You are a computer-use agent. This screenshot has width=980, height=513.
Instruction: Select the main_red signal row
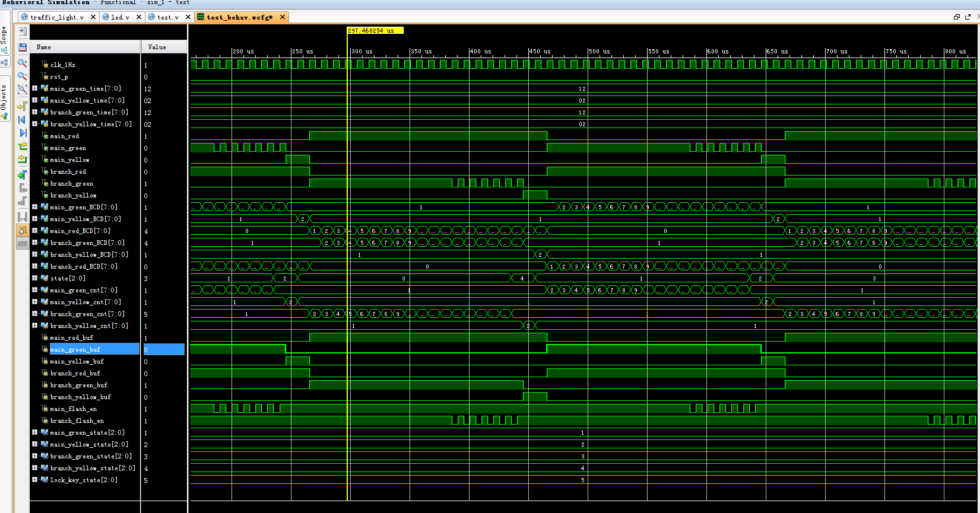(64, 136)
